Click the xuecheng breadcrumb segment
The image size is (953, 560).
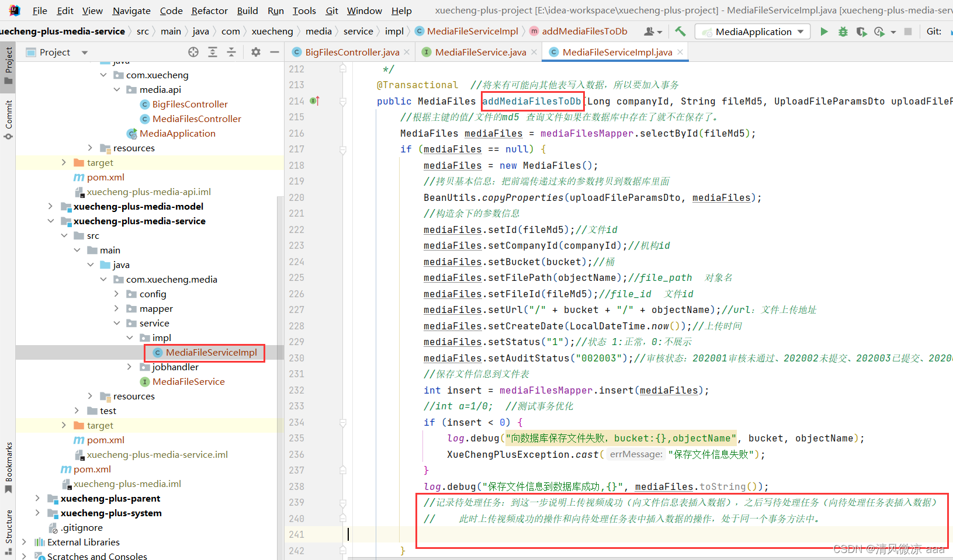tap(272, 32)
